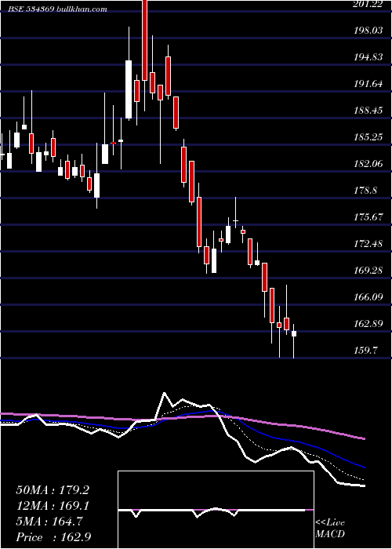Select the 175.67 price axis label
Viewport: 392px width, 549px height.
point(368,217)
